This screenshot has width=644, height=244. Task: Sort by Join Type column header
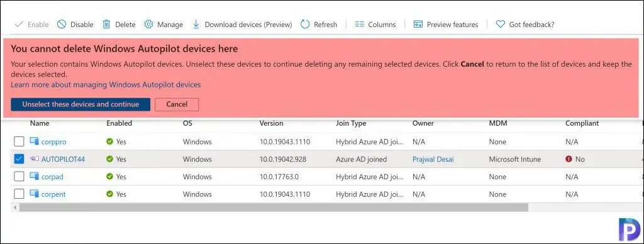351,123
